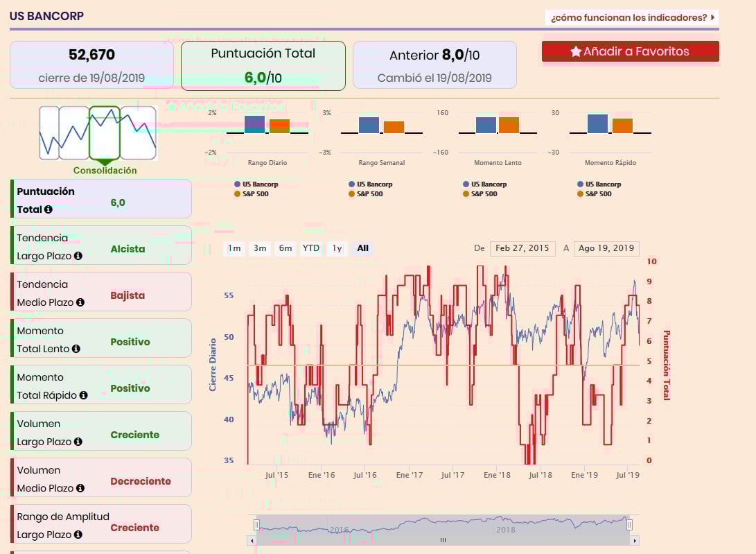Toggle US Bancorp legend under Momento Rápido

[x=599, y=184]
